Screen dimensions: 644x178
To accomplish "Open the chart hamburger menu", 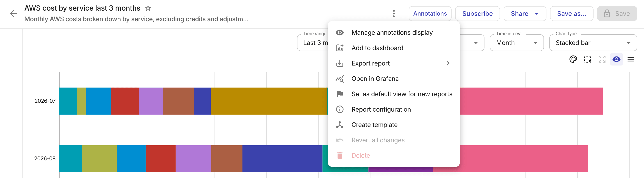I will tap(631, 59).
